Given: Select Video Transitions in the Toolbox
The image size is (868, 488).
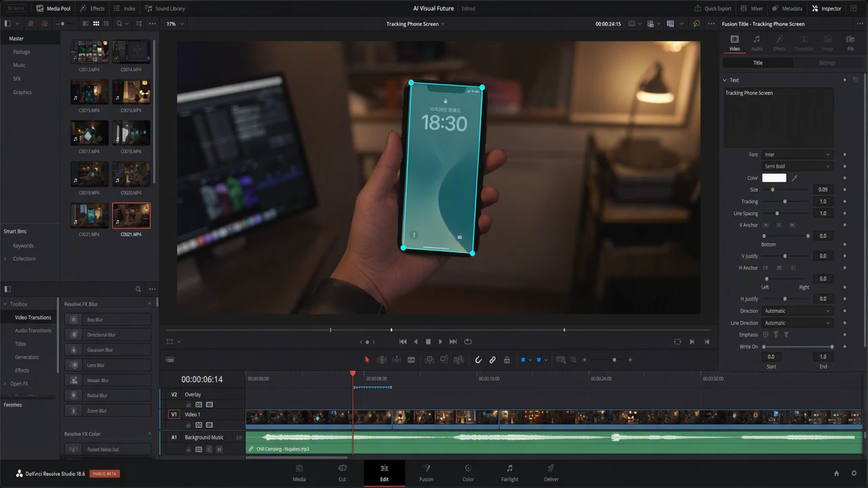Looking at the screenshot, I should click(x=33, y=317).
